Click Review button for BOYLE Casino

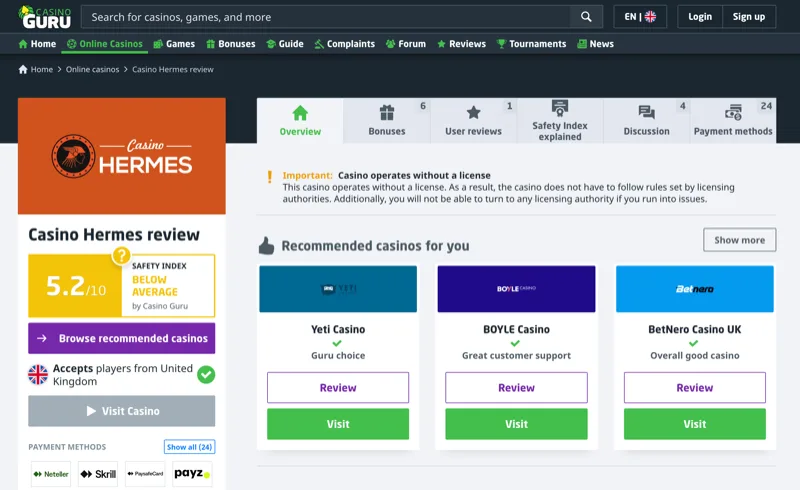(516, 387)
